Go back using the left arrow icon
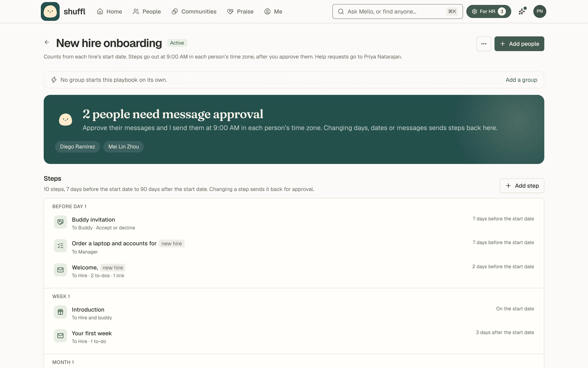 (x=47, y=42)
